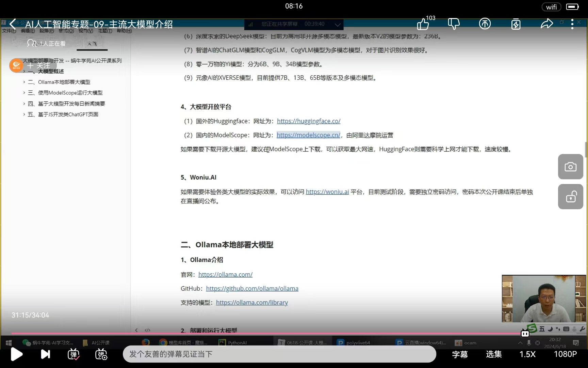Tap the 1人正在看 viewers indicator

[46, 44]
